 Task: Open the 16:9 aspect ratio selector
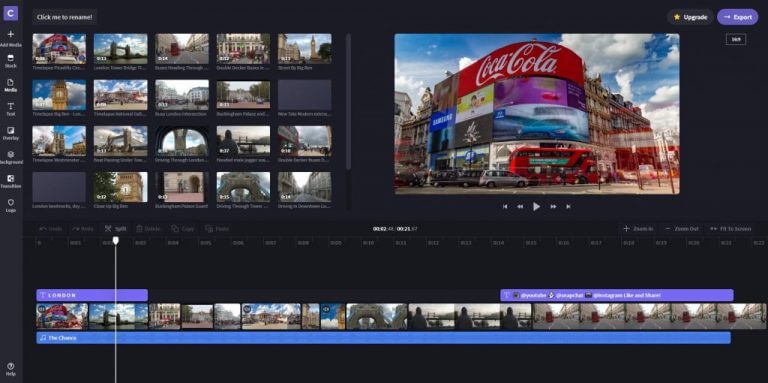(x=736, y=40)
